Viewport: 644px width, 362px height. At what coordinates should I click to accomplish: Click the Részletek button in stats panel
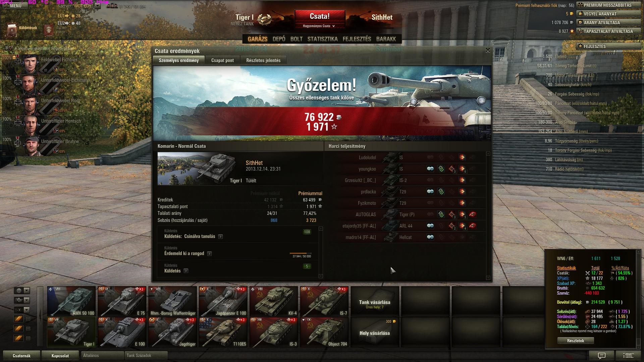point(576,341)
